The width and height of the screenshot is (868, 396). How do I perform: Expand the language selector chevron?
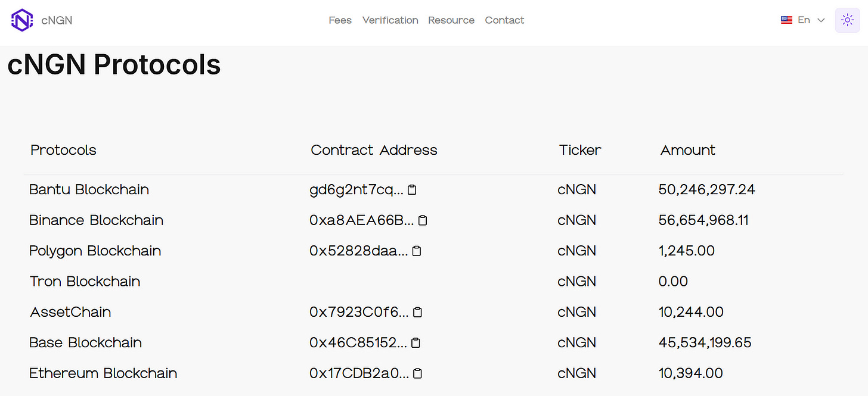821,20
